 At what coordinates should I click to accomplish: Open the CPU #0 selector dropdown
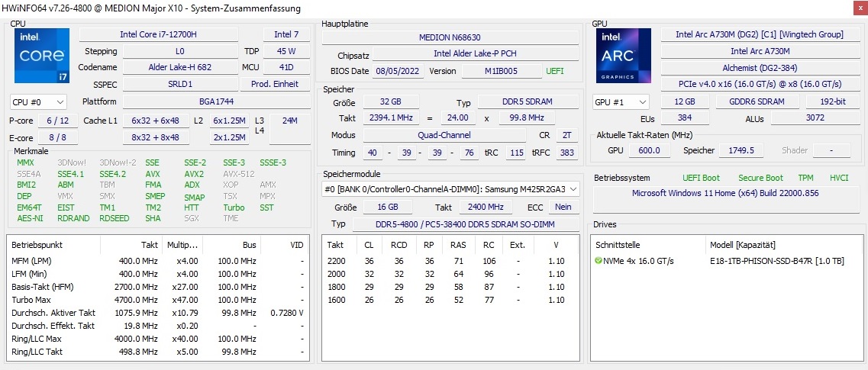click(38, 101)
